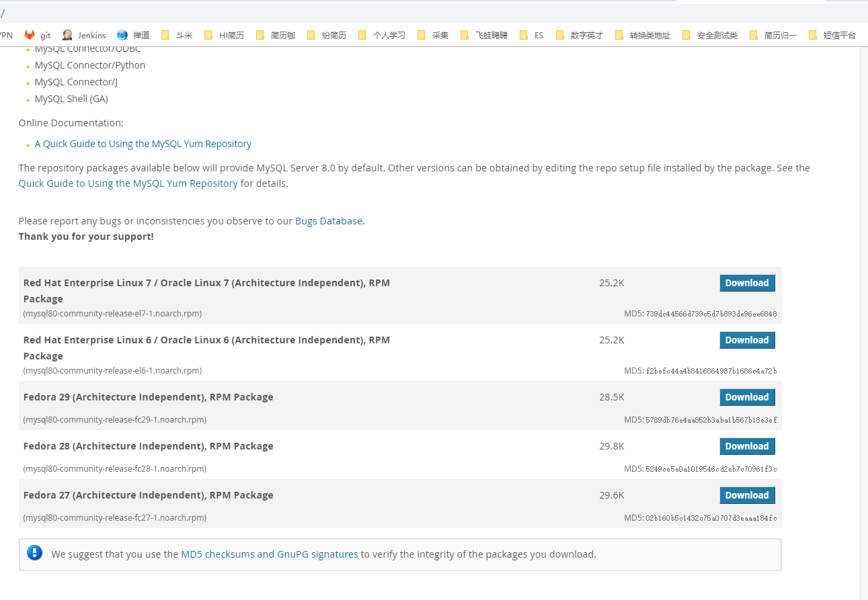Open the inline Quick Guide link in the paragraph
868x600 pixels.
click(128, 183)
